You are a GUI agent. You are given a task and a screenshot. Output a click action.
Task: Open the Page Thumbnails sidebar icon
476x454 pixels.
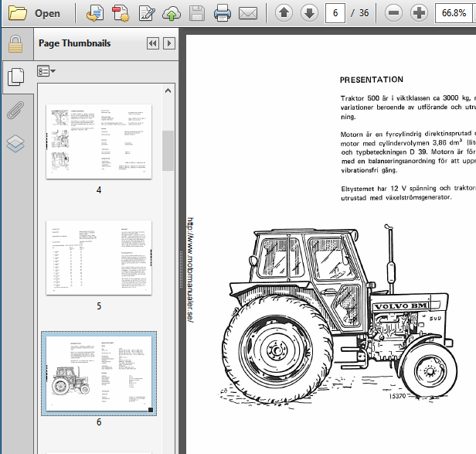pyautogui.click(x=15, y=77)
